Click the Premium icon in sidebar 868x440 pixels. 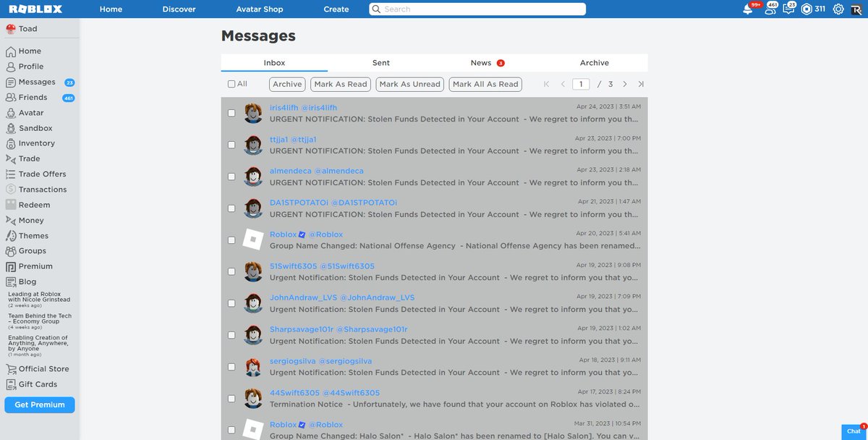(11, 266)
